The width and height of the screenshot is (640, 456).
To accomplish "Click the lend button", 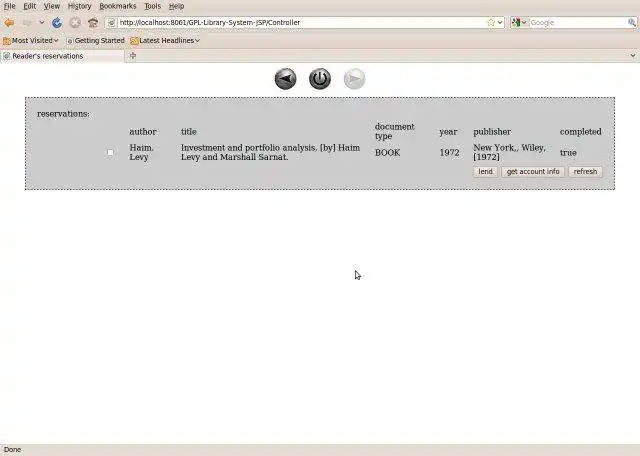I will (x=485, y=171).
